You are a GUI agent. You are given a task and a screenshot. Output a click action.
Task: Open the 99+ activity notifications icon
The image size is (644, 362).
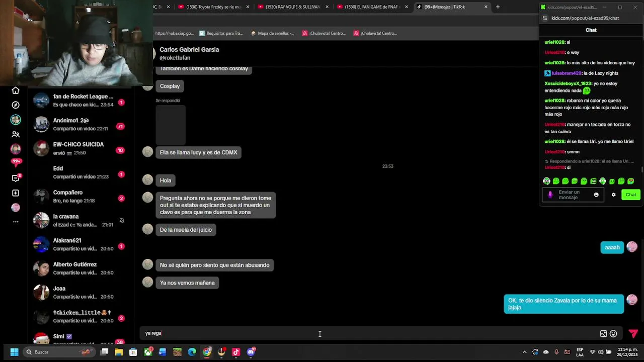(16, 163)
